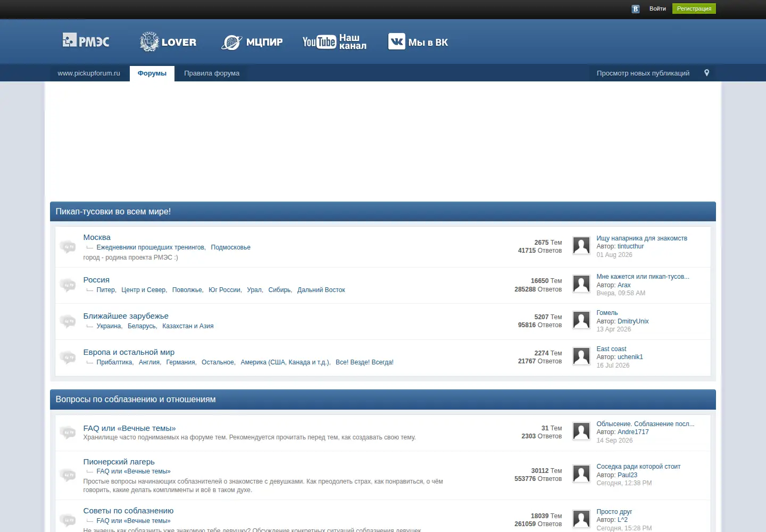766x532 pixels.
Task: Click the green Регистрация button
Action: coord(694,9)
